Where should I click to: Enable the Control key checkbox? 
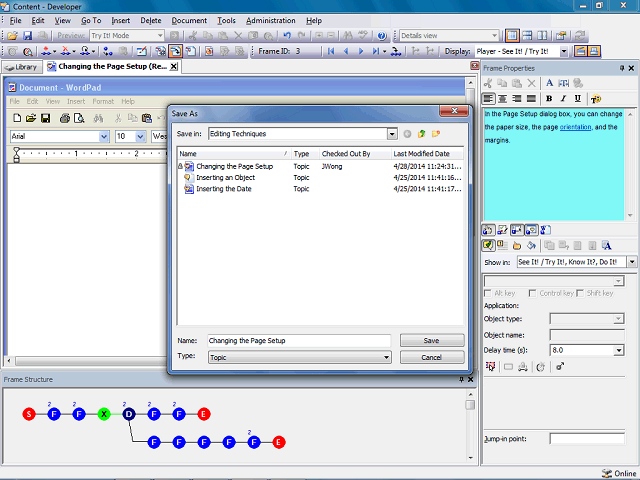pos(532,293)
